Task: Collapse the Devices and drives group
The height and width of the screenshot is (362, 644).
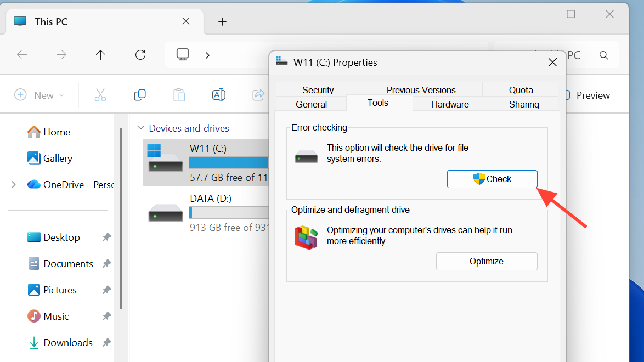Action: point(140,128)
